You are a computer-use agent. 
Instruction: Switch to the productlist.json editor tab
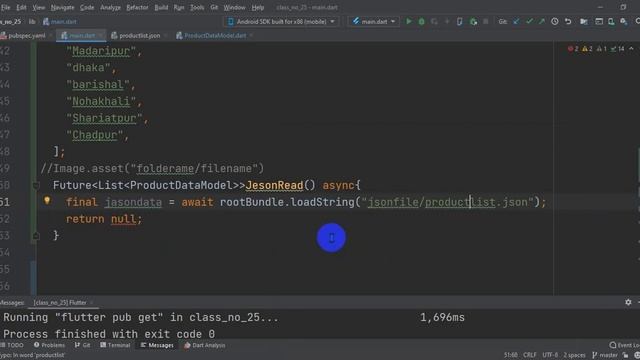point(139,36)
